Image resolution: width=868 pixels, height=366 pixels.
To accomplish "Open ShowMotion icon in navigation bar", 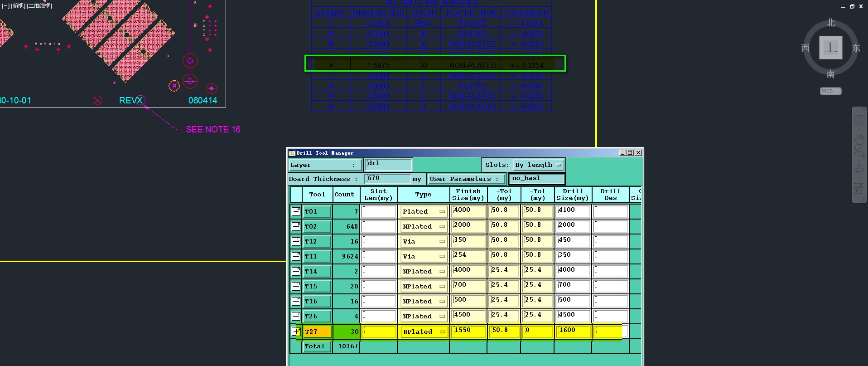I will (859, 189).
